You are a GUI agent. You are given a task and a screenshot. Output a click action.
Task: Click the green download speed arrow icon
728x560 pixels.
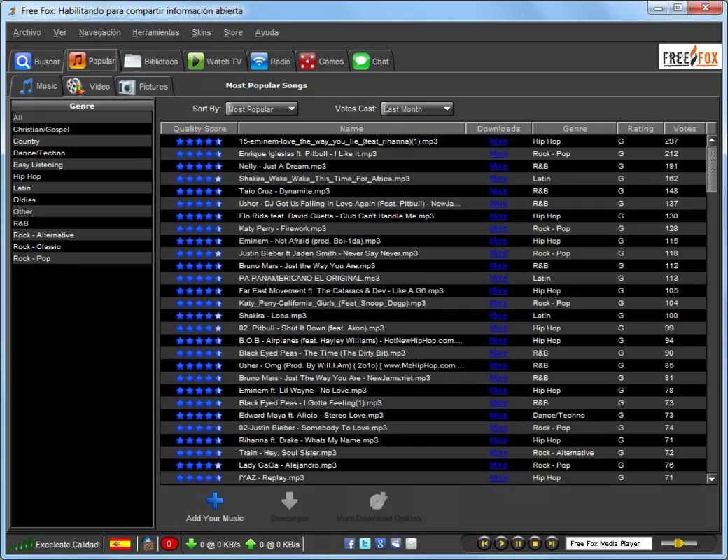191,544
